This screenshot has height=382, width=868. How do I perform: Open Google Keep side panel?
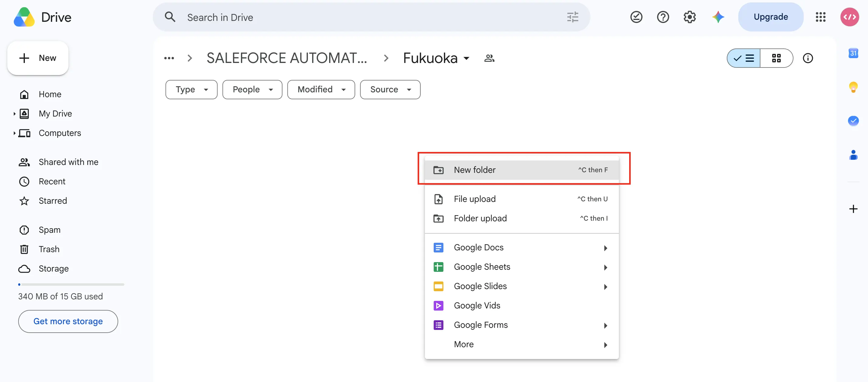tap(853, 87)
